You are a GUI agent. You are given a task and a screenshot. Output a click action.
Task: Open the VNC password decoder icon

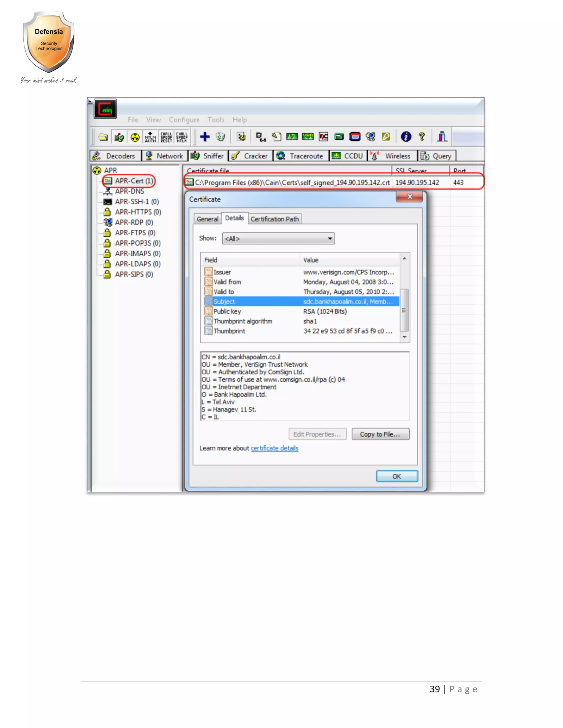(x=324, y=137)
